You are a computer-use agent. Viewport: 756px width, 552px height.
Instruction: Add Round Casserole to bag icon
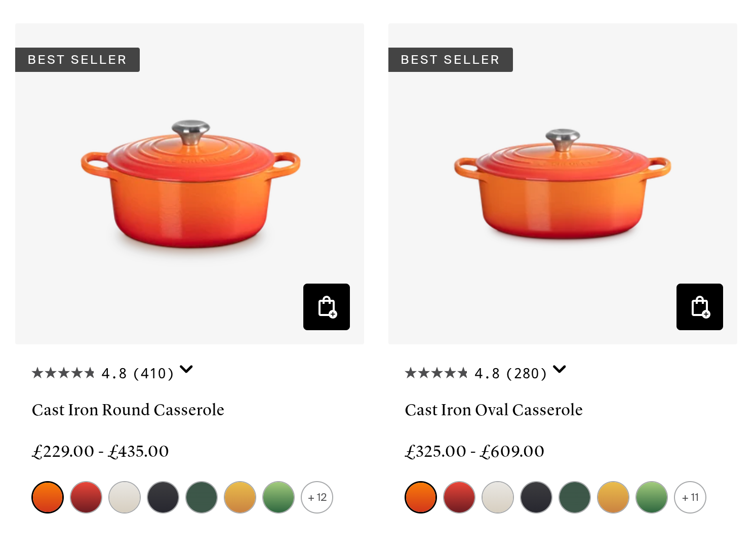(327, 307)
